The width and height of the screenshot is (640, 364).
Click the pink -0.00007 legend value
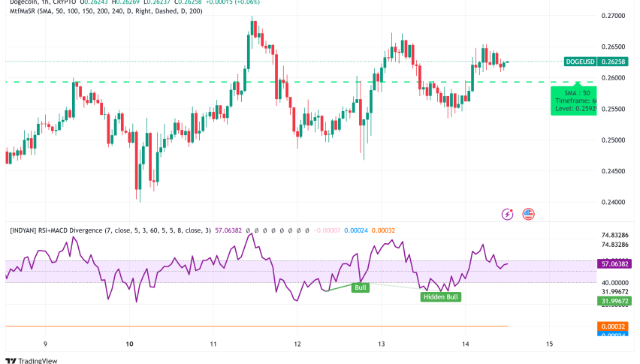tap(327, 230)
